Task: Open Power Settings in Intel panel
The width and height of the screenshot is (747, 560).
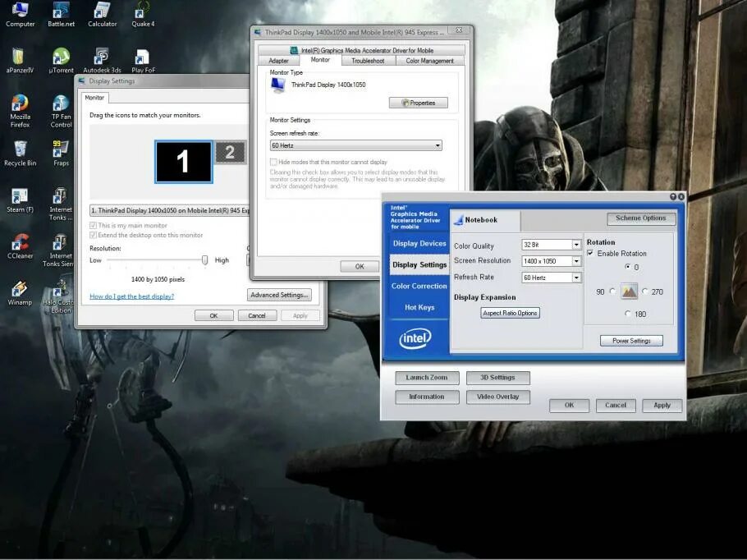Action: click(631, 341)
